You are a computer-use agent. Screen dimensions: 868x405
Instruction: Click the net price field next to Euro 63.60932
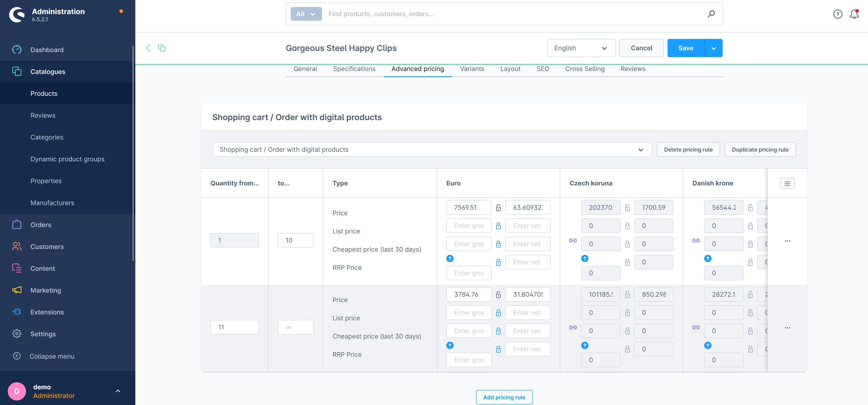pyautogui.click(x=527, y=207)
